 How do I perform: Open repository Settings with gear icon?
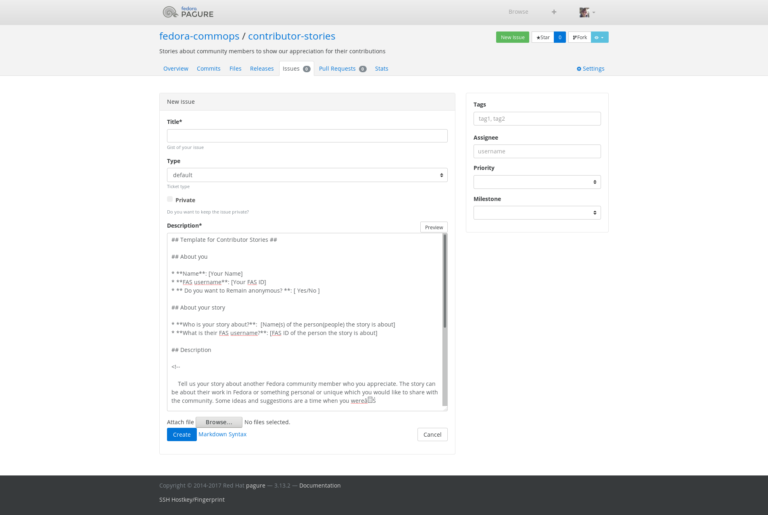coord(590,69)
